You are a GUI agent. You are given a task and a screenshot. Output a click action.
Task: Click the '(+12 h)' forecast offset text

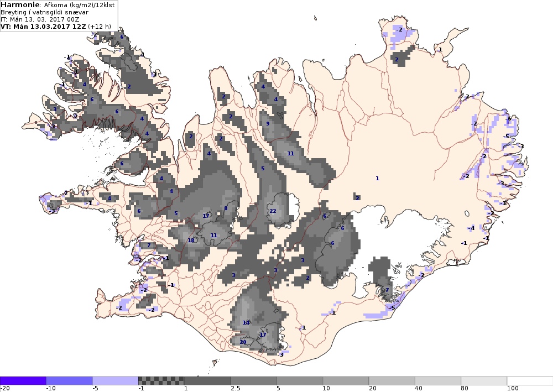(x=100, y=27)
